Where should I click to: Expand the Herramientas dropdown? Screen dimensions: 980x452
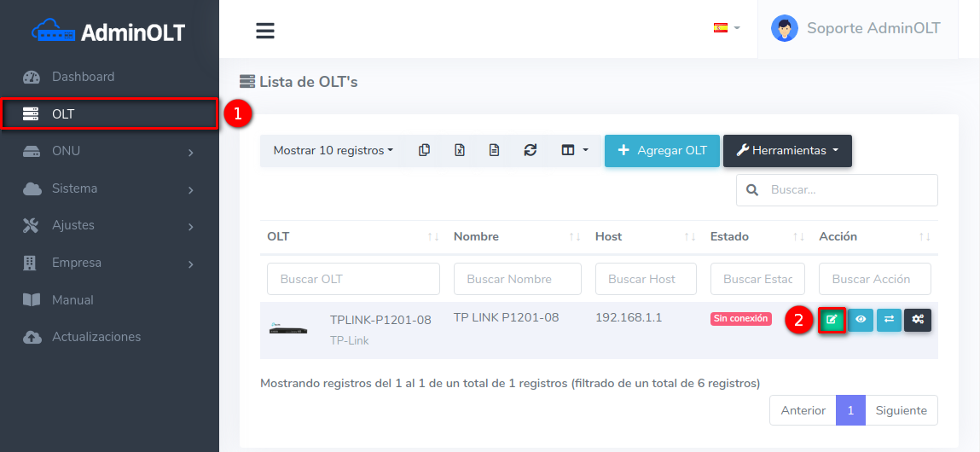pyautogui.click(x=786, y=150)
